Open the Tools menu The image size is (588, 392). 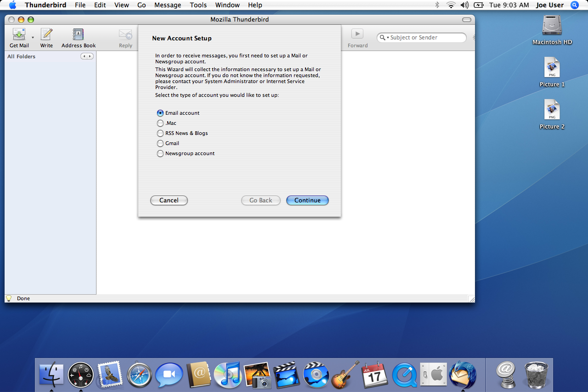click(198, 5)
